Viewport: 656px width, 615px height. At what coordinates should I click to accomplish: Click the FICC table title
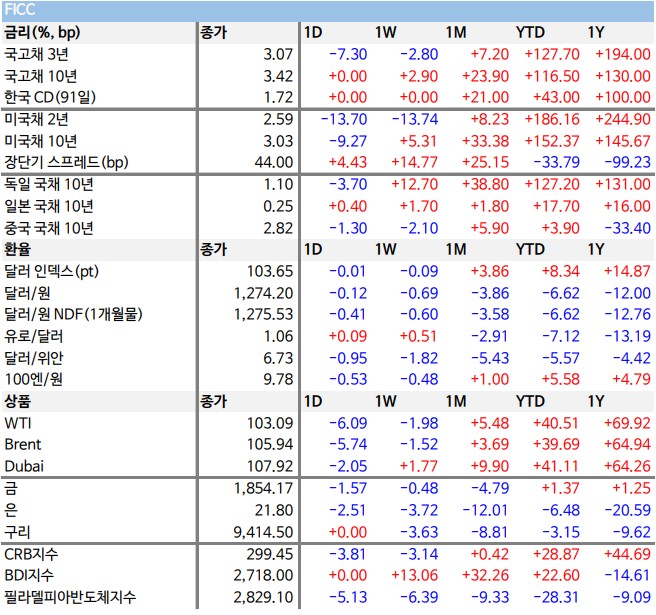click(19, 10)
